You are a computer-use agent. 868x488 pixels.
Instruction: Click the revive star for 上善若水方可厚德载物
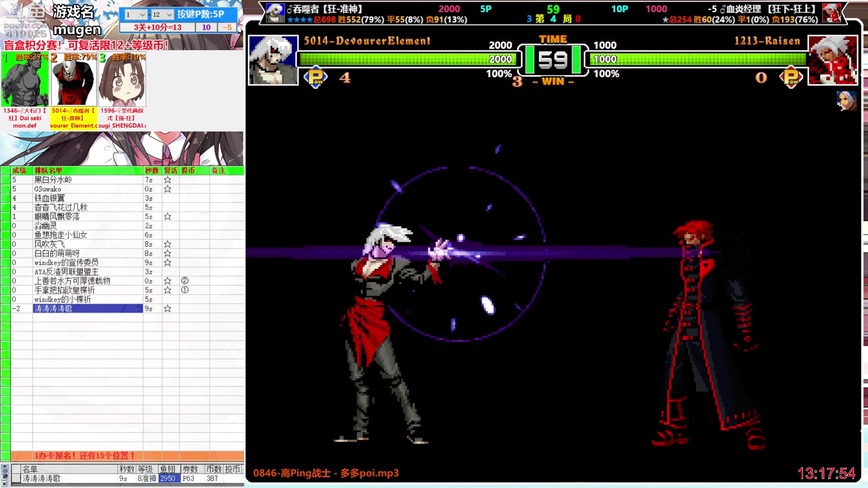(x=168, y=281)
